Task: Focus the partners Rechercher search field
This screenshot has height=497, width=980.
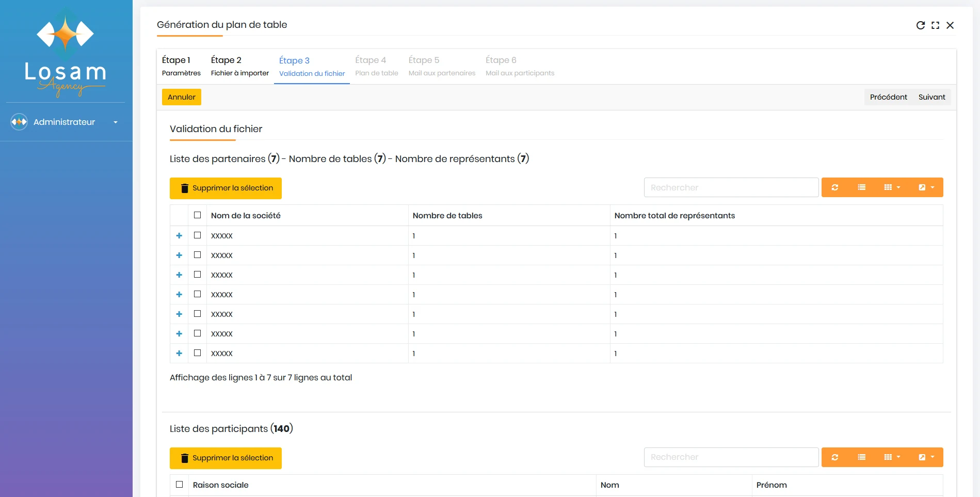Action: coord(731,187)
